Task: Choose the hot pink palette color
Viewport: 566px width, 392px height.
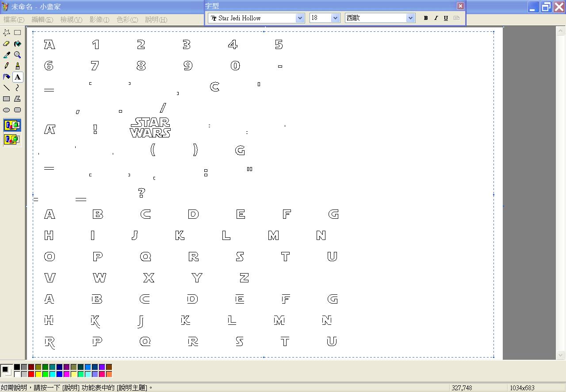Action: [102, 374]
